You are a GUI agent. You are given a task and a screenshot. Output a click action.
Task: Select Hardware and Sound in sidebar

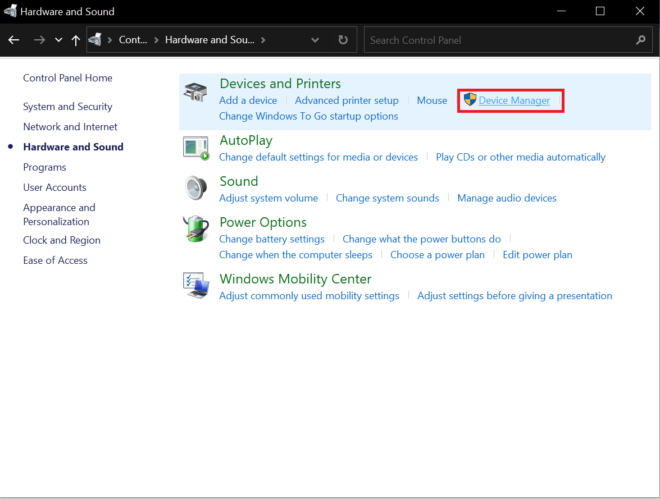pyautogui.click(x=73, y=147)
